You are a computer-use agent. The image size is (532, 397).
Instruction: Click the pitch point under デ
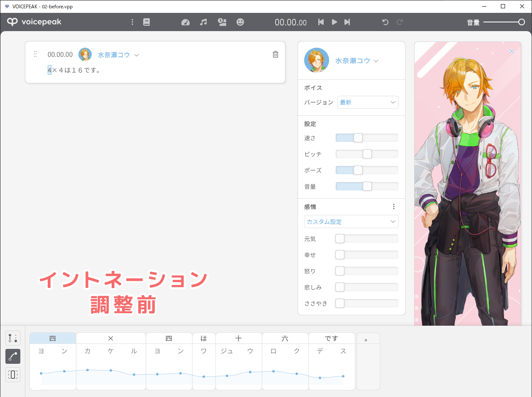tap(320, 378)
